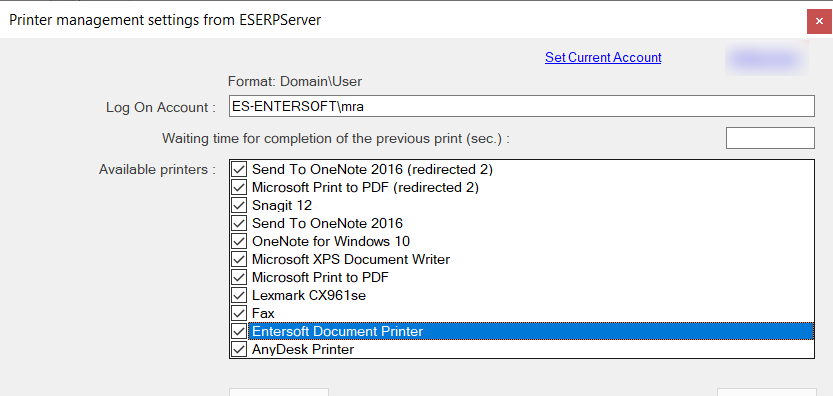Click the waiting time seconds input box

[x=770, y=138]
